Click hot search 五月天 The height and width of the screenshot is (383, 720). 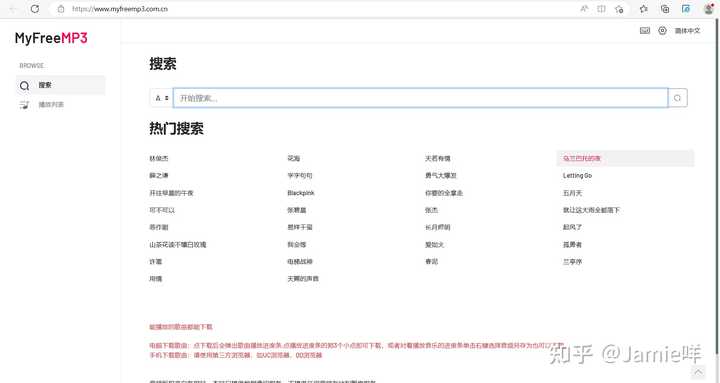(x=573, y=193)
